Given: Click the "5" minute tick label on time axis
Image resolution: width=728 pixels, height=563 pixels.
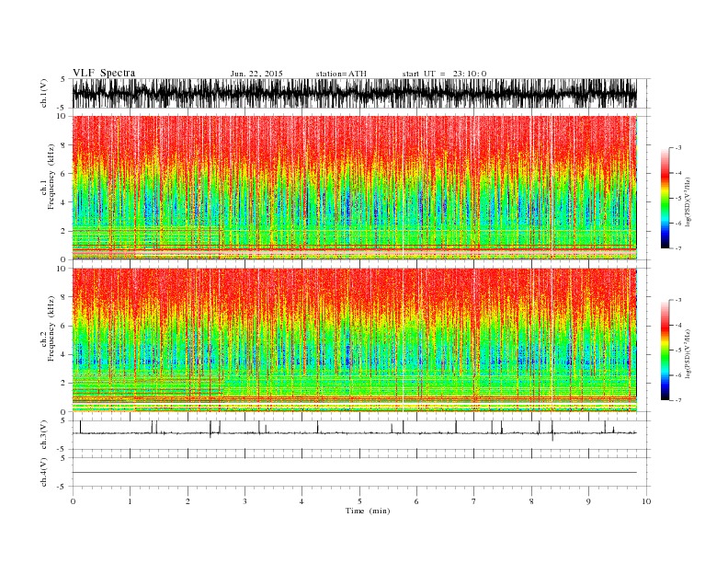Looking at the screenshot, I should 359,501.
